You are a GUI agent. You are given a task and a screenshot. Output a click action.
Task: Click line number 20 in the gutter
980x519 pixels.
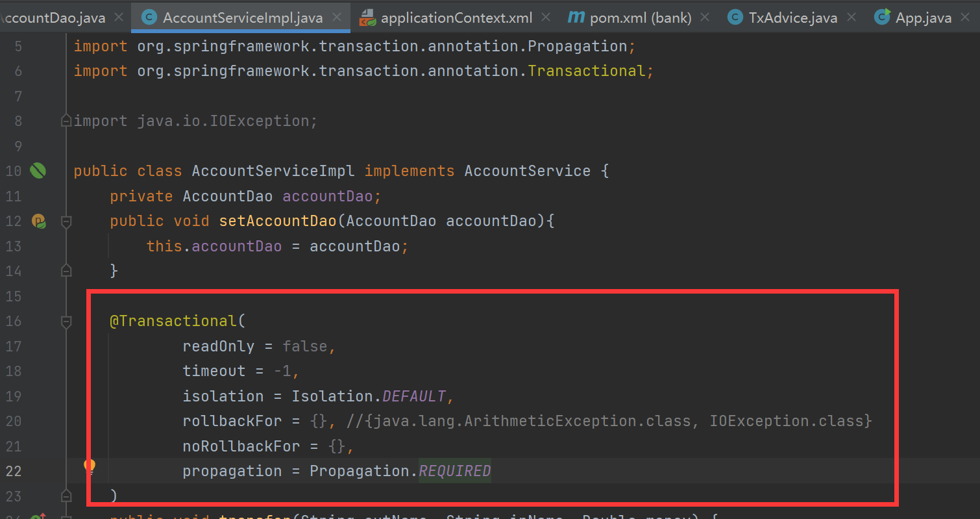14,421
